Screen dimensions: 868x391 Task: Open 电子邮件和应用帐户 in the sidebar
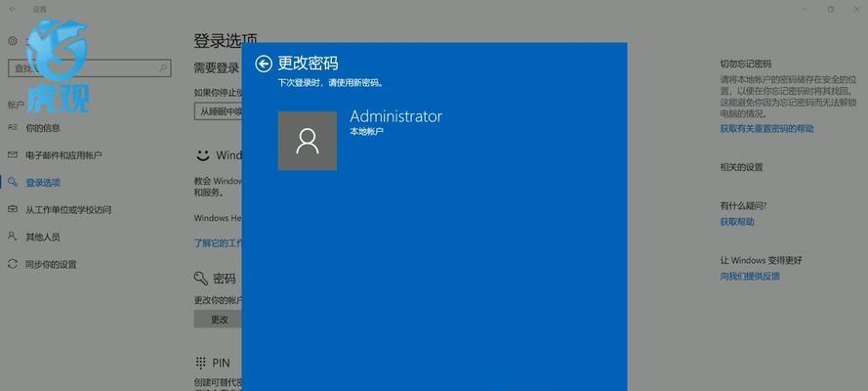coord(63,155)
